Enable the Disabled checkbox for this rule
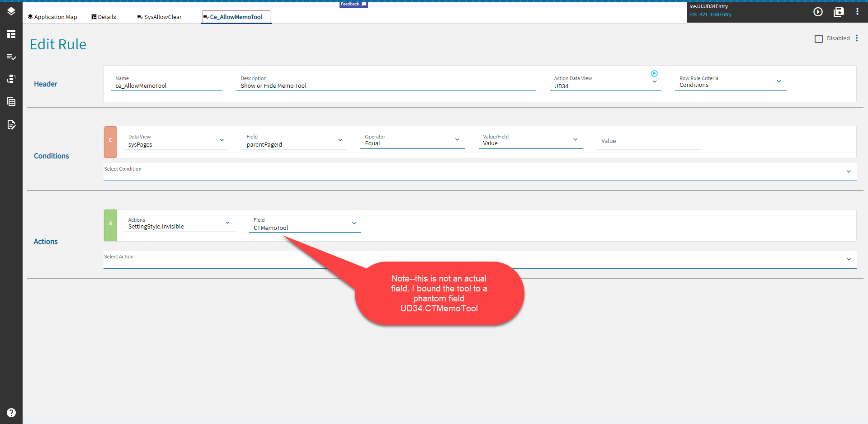The image size is (868, 424). tap(819, 38)
